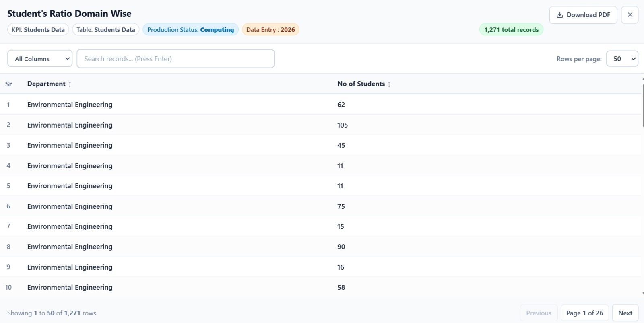Select the student count 75 cell

pos(341,206)
